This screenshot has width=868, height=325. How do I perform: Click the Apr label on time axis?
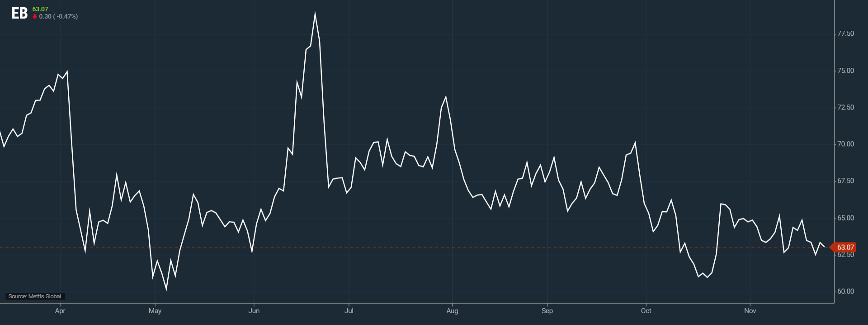[x=60, y=311]
